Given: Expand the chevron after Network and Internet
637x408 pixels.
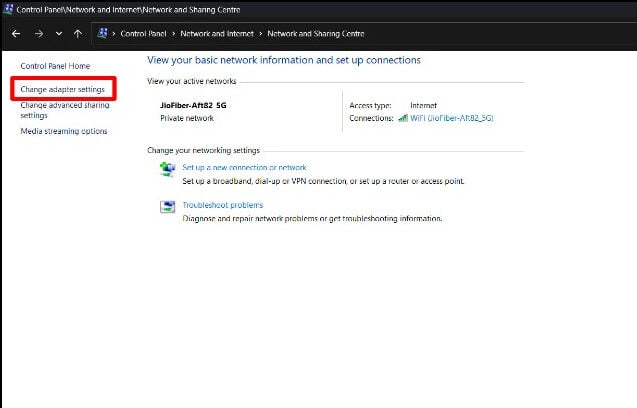Looking at the screenshot, I should pos(261,34).
